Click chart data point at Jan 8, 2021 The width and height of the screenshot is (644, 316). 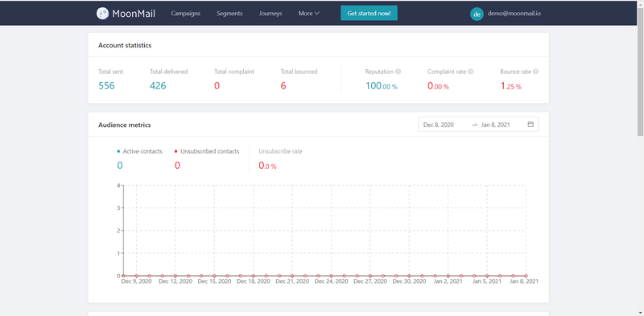pyautogui.click(x=526, y=276)
